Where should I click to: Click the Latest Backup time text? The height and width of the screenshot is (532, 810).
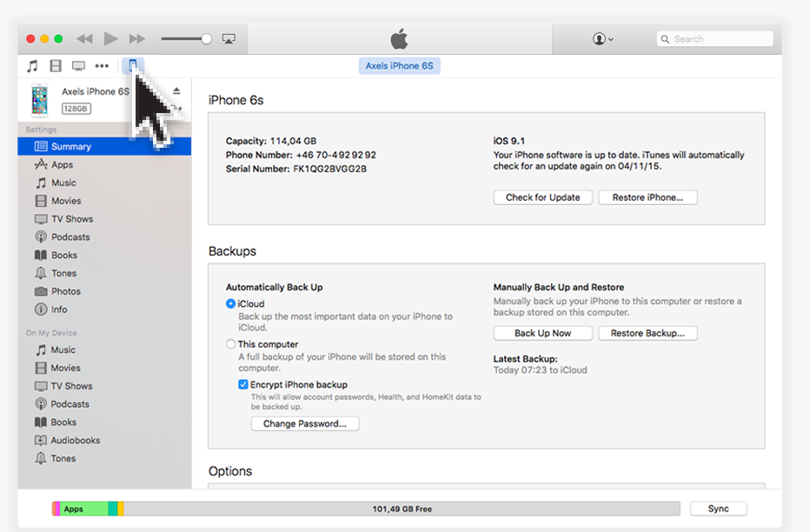[541, 369]
